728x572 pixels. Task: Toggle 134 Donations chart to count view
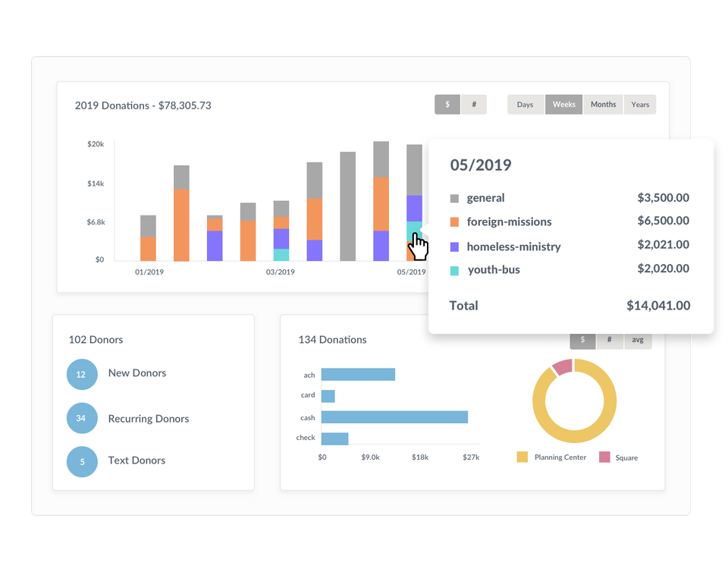point(610,341)
